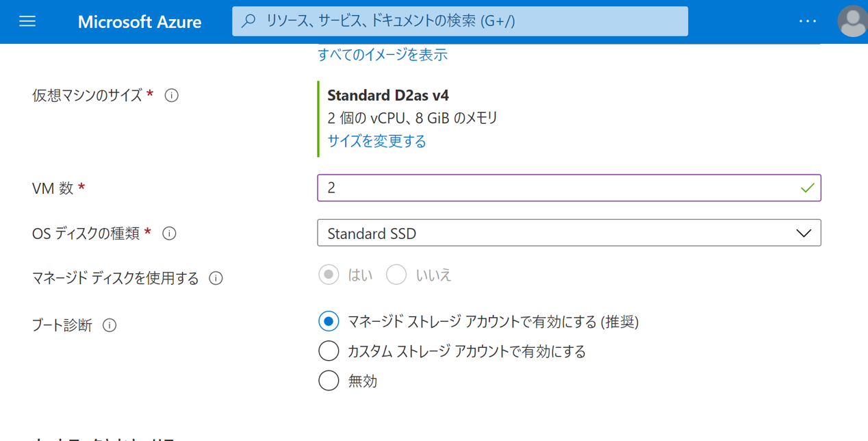
Task: Show info for OS ディスクの種類
Action: [x=169, y=234]
